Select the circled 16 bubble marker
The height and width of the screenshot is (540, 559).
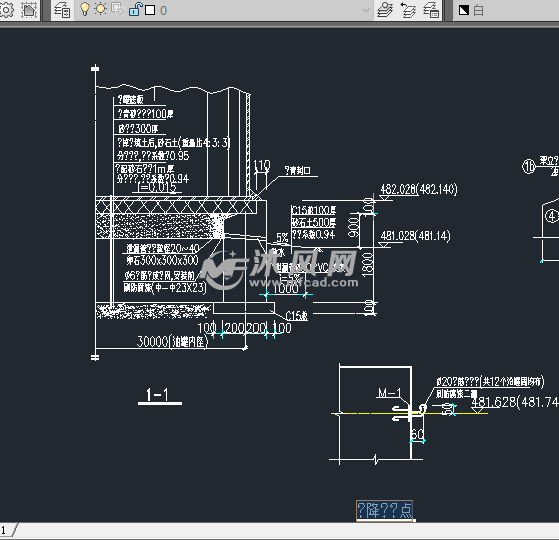[529, 166]
